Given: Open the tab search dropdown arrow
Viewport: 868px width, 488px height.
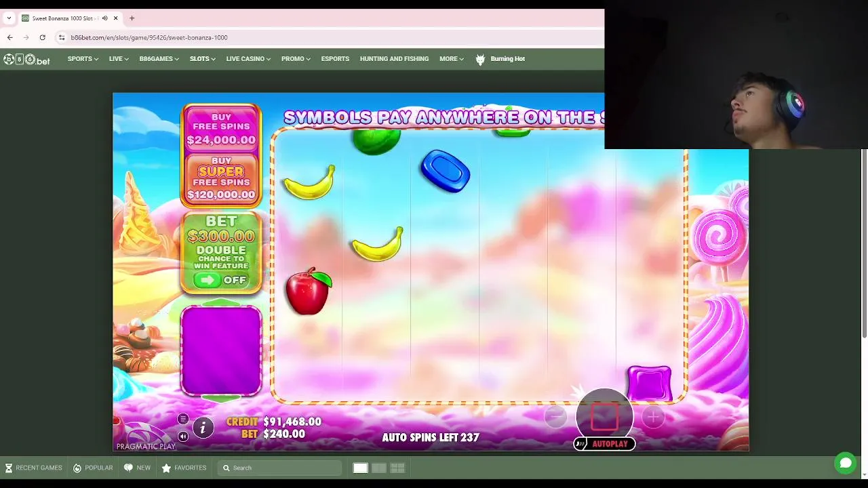Looking at the screenshot, I should [8, 18].
